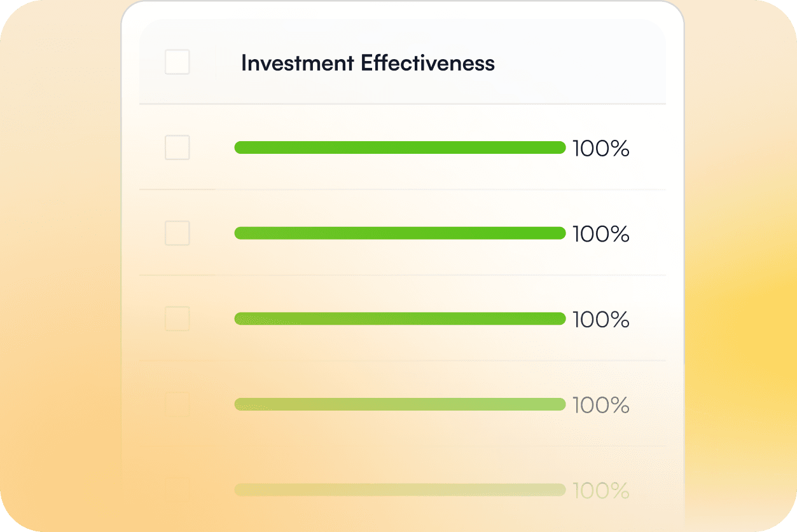Select the third row's checkbox

(x=177, y=318)
